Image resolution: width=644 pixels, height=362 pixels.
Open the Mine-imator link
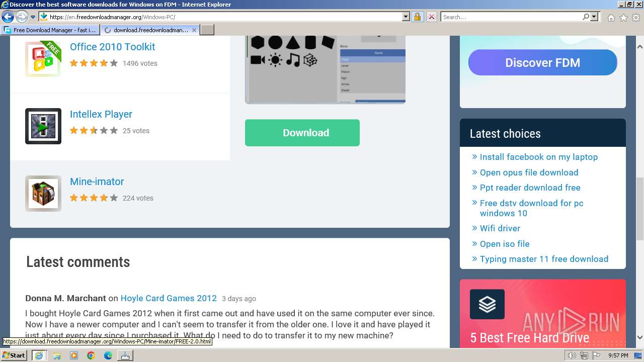[x=97, y=182]
